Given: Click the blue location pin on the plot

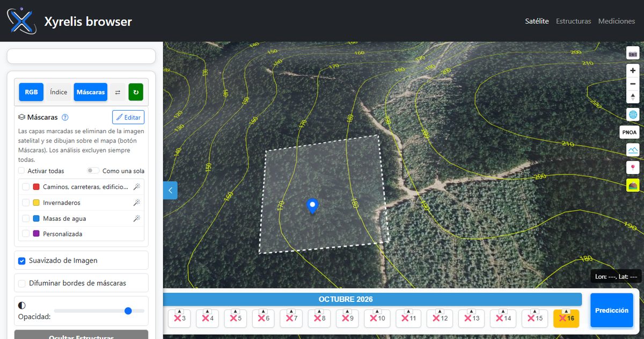Looking at the screenshot, I should 312,206.
